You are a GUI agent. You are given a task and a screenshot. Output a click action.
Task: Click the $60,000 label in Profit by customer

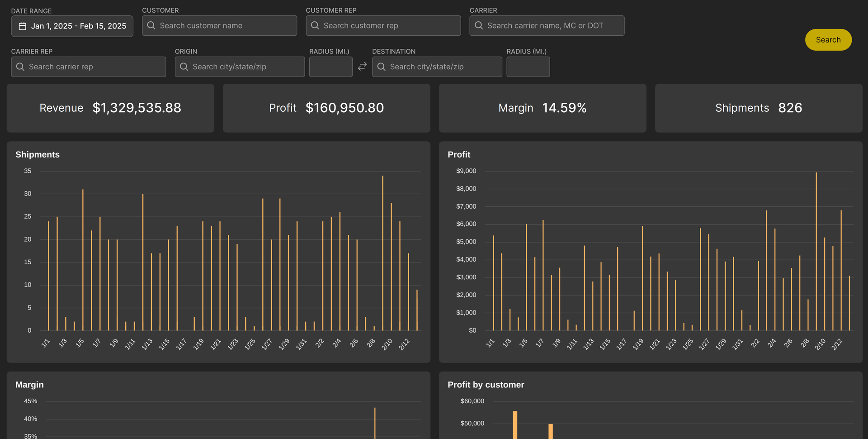coord(472,401)
